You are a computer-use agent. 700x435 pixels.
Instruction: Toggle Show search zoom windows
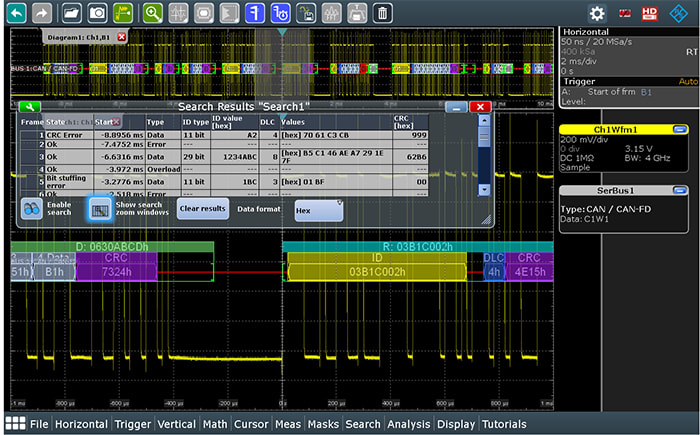pyautogui.click(x=100, y=209)
